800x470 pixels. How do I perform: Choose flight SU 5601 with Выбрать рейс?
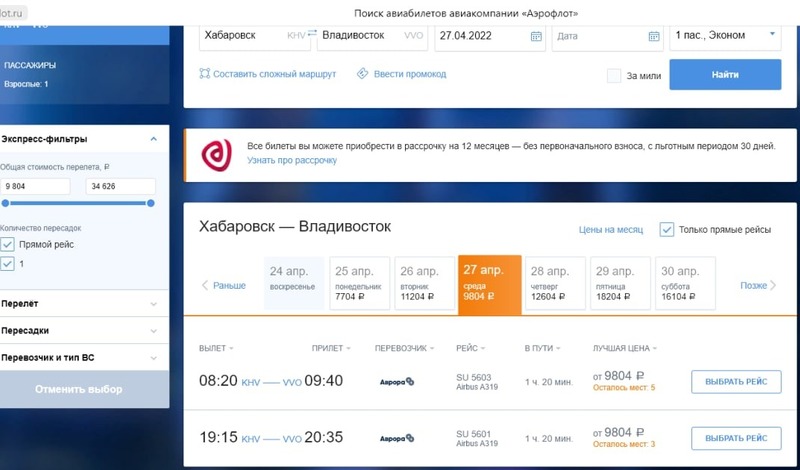pos(736,438)
